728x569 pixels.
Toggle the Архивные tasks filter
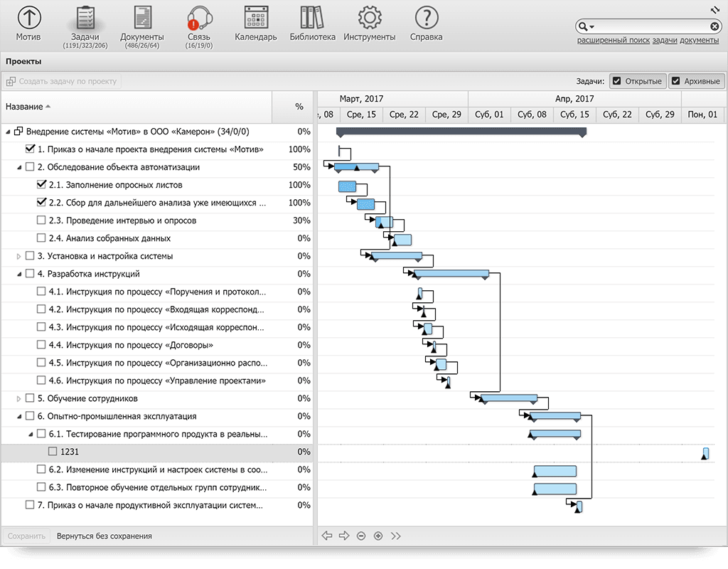pyautogui.click(x=697, y=81)
